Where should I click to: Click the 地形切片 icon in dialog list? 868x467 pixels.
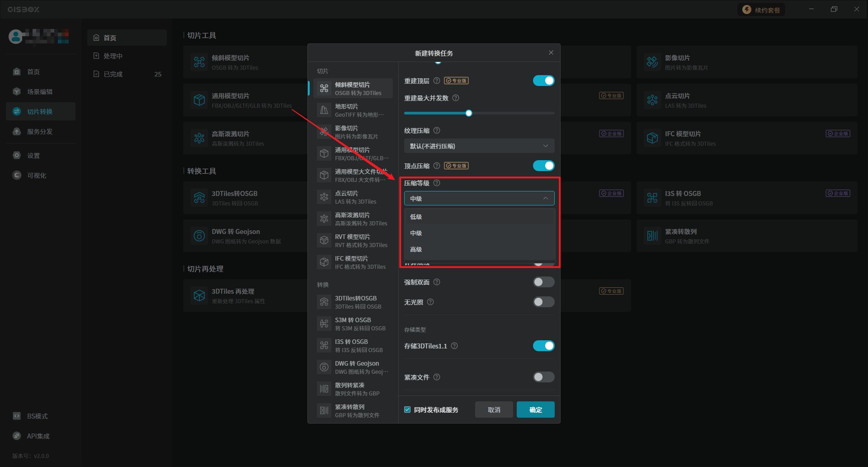[x=324, y=110]
